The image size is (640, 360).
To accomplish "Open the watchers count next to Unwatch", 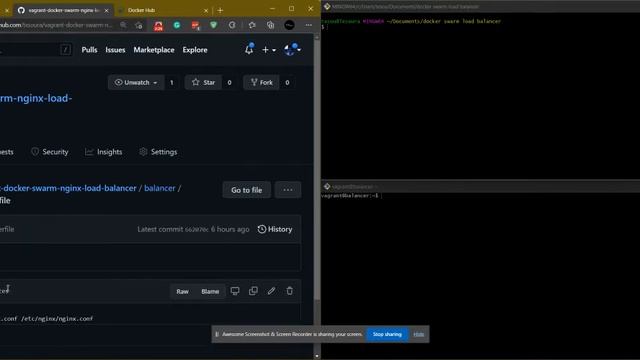I will point(171,82).
